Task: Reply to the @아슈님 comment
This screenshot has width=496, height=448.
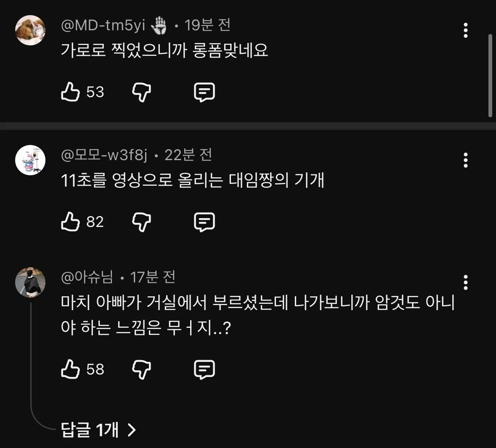Action: [204, 369]
